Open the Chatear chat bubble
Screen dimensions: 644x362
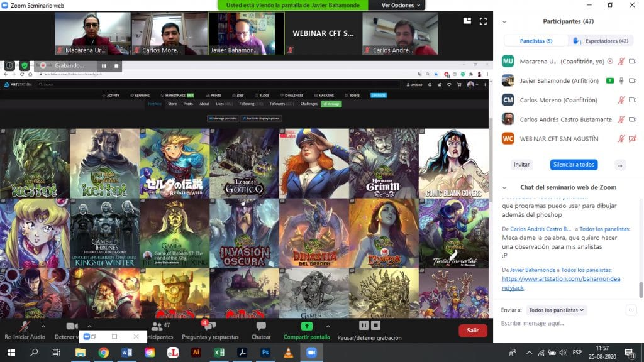pyautogui.click(x=261, y=326)
